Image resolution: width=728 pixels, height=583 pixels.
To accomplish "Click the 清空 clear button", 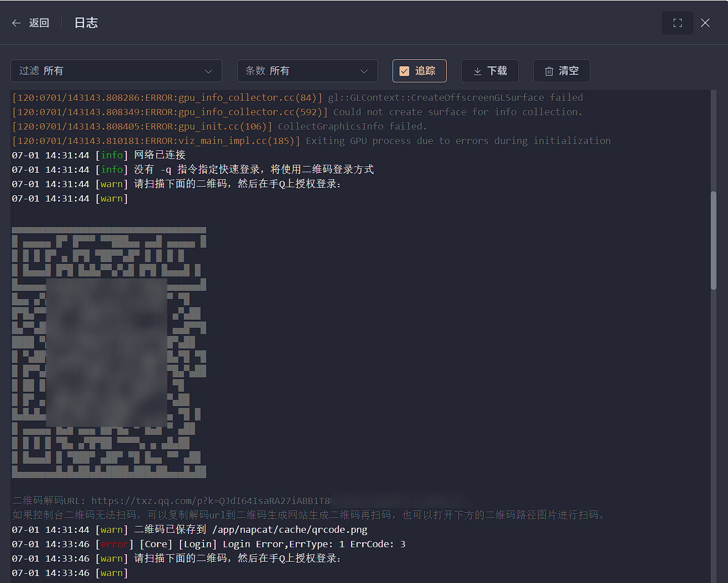I will [x=561, y=71].
